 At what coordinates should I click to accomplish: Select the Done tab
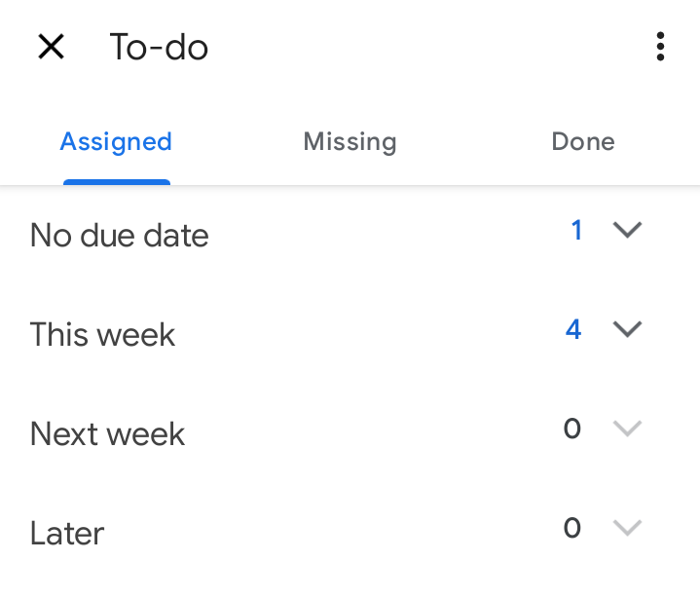coord(583,142)
